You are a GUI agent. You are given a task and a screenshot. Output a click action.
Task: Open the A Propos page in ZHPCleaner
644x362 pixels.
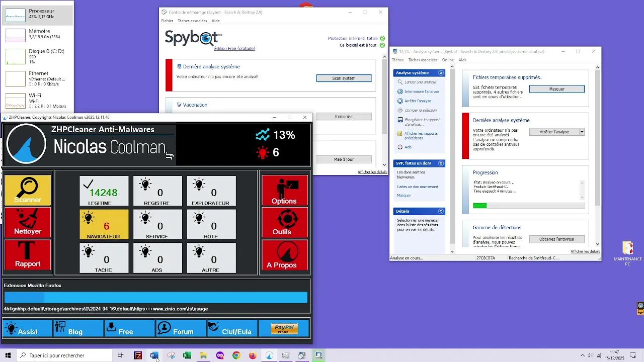[284, 255]
